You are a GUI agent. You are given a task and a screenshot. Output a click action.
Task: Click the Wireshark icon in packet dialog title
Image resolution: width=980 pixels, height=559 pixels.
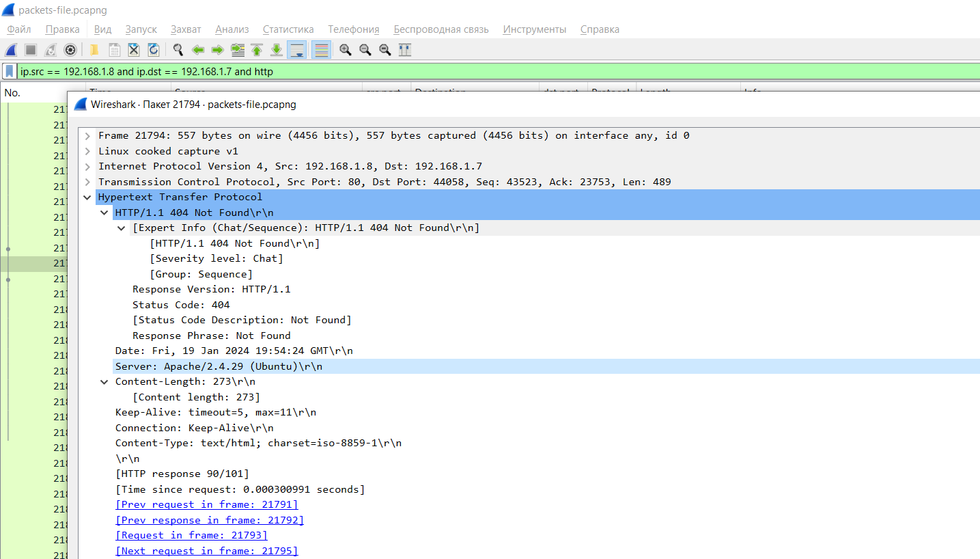[x=81, y=105]
